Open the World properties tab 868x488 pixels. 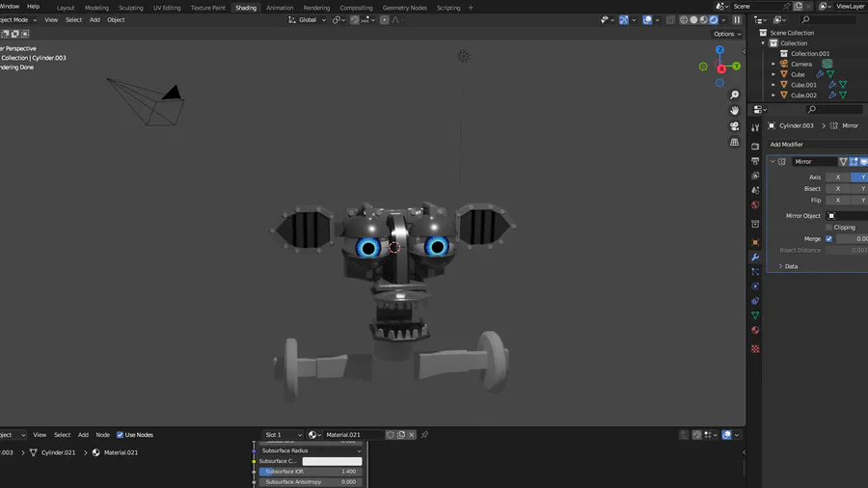[x=755, y=204]
